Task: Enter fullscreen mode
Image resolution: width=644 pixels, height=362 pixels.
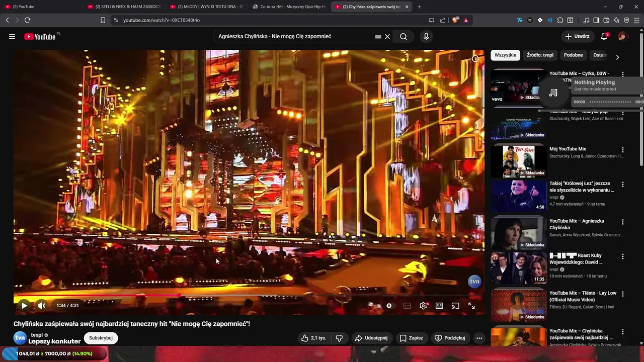Action: pos(471,305)
